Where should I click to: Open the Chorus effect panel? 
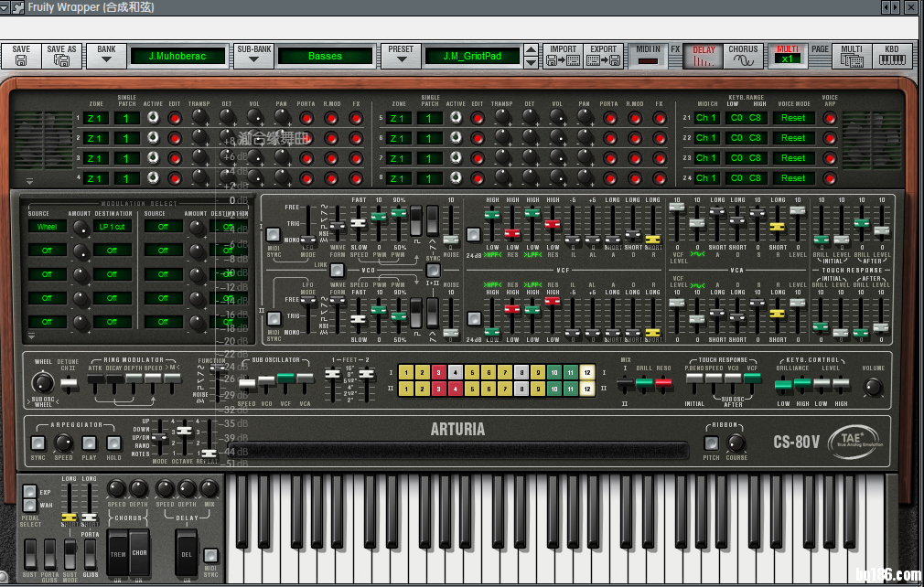(x=741, y=55)
